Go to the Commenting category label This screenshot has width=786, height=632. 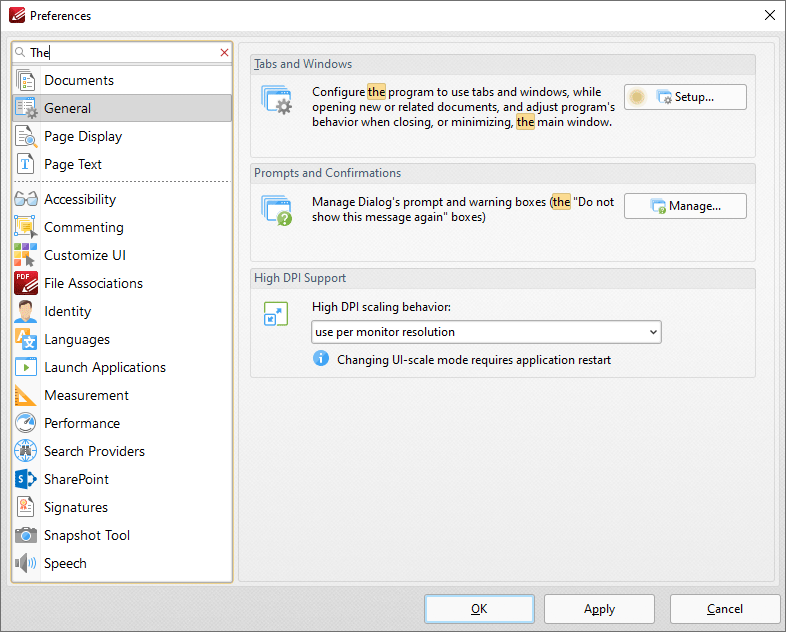(x=84, y=228)
